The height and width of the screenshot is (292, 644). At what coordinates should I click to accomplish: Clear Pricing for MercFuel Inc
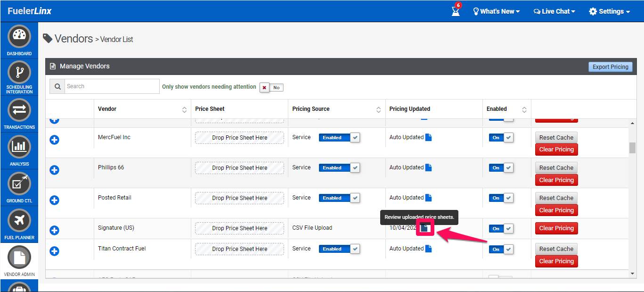coord(556,150)
